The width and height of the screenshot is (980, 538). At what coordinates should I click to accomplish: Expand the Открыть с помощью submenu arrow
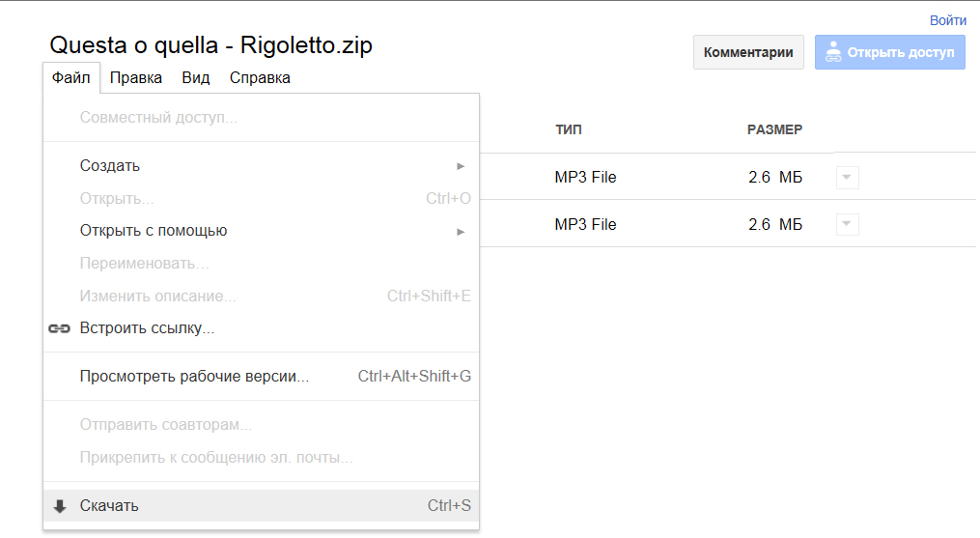(461, 232)
